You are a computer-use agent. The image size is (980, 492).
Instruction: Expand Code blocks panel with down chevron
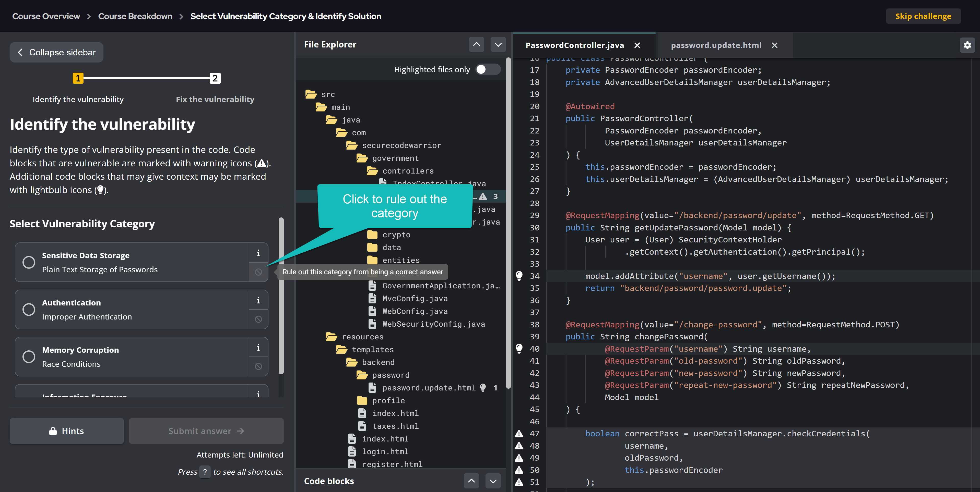(493, 481)
